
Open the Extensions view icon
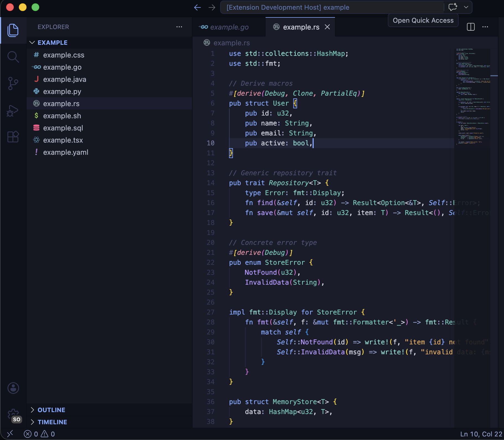(x=13, y=137)
